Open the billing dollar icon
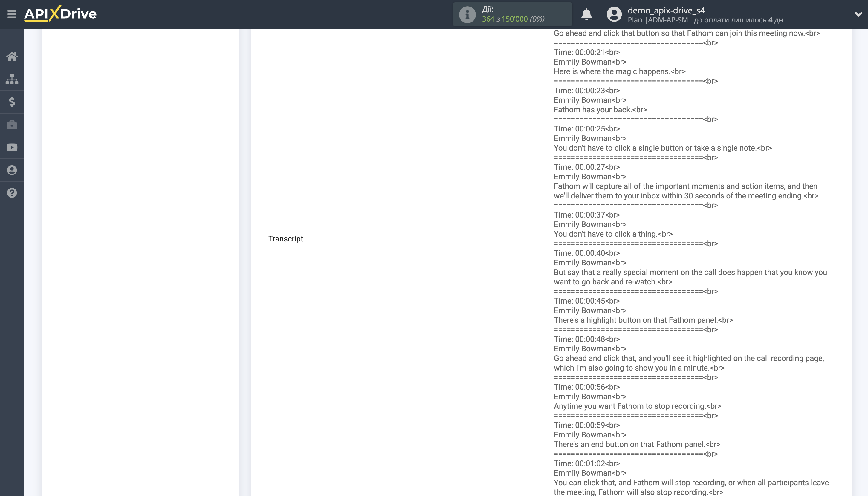This screenshot has height=496, width=868. click(12, 102)
